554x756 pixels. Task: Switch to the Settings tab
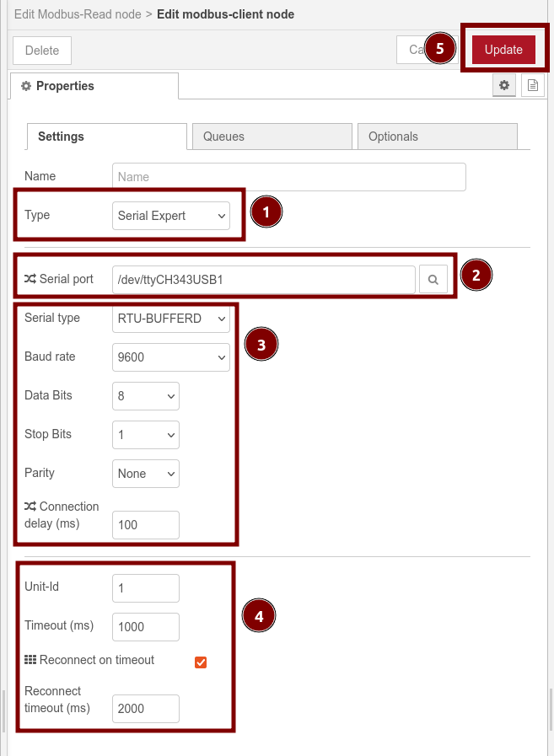tap(106, 137)
